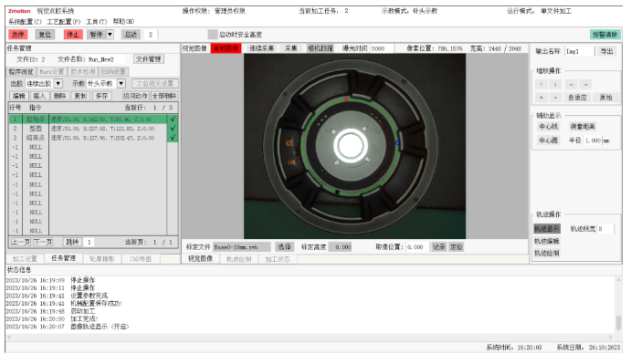Click the 文件管理 button
The height and width of the screenshot is (364, 631).
149,59
